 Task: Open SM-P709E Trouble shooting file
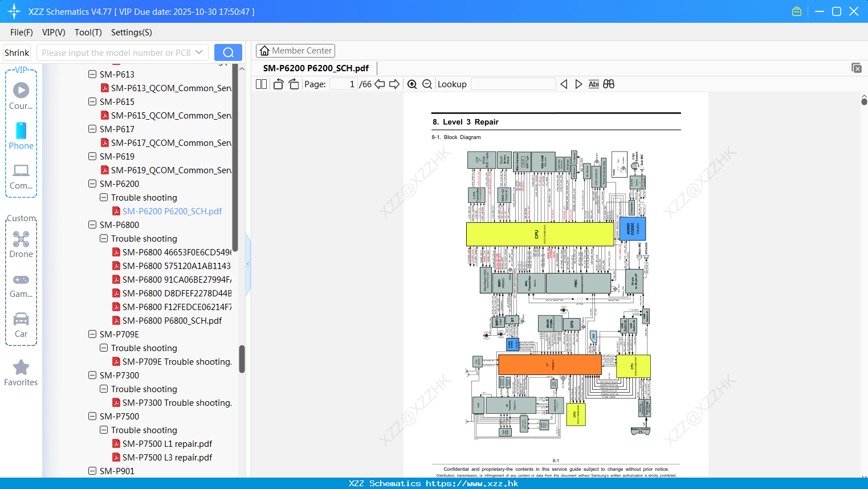click(172, 361)
